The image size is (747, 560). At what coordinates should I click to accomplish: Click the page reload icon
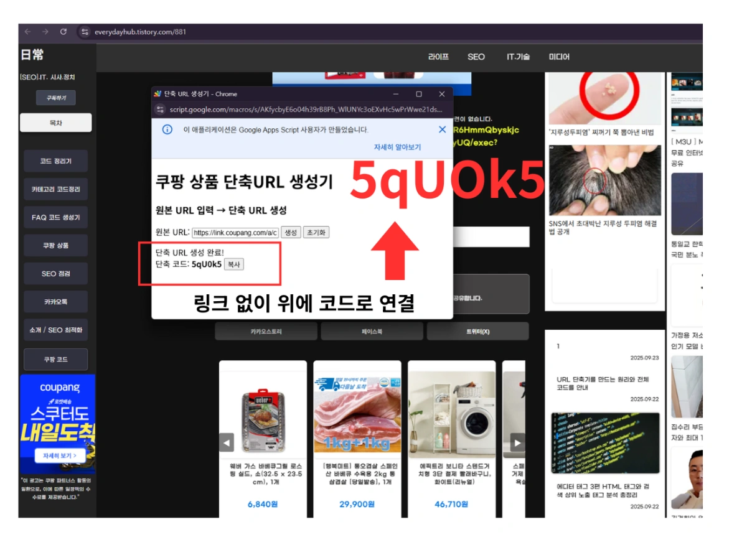pyautogui.click(x=64, y=32)
